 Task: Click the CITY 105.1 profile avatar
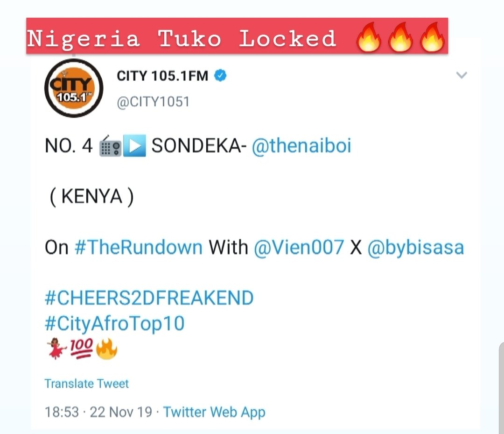click(x=74, y=88)
